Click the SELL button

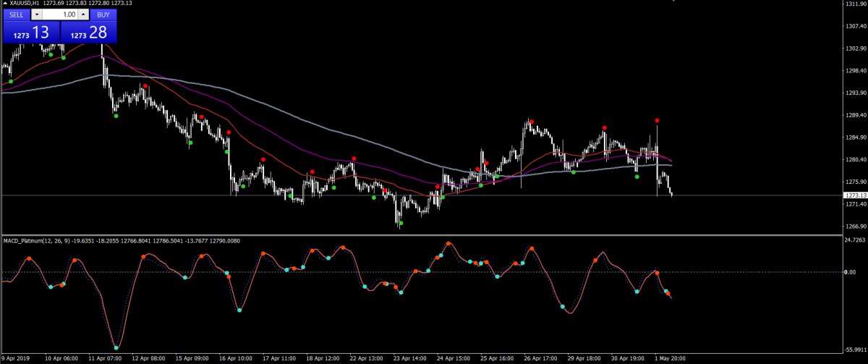coord(16,14)
